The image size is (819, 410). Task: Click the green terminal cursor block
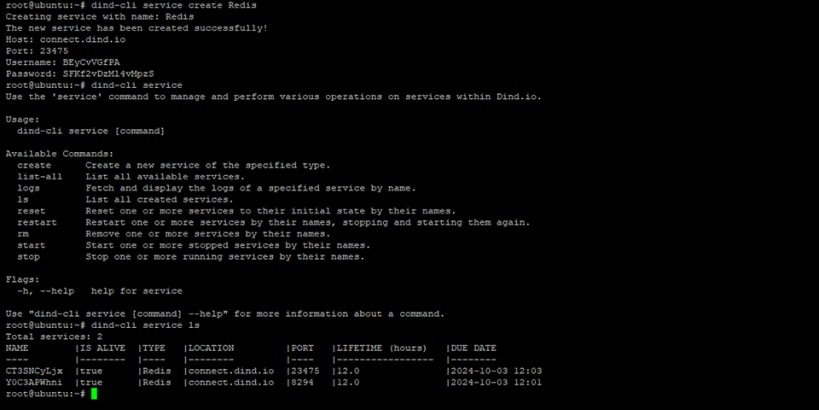click(x=94, y=394)
